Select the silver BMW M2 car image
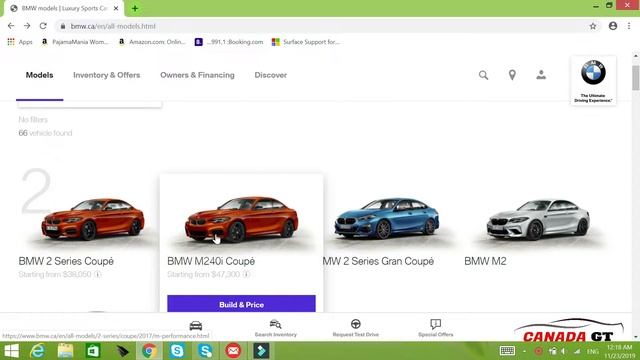 pyautogui.click(x=538, y=219)
